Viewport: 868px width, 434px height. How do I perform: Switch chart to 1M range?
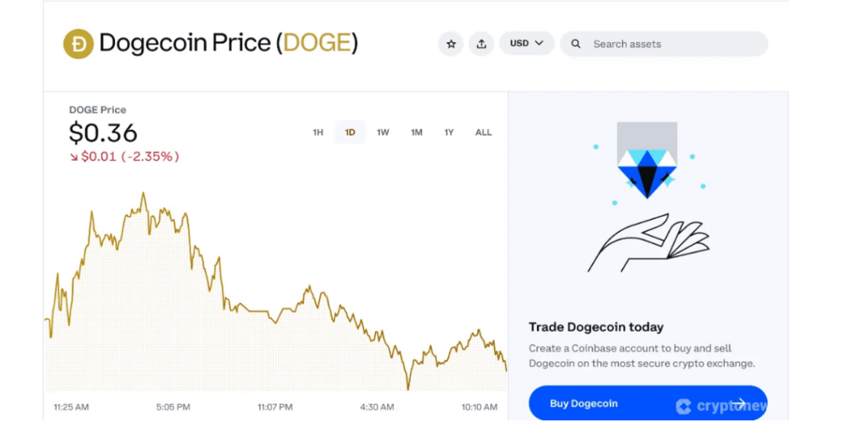coord(416,132)
